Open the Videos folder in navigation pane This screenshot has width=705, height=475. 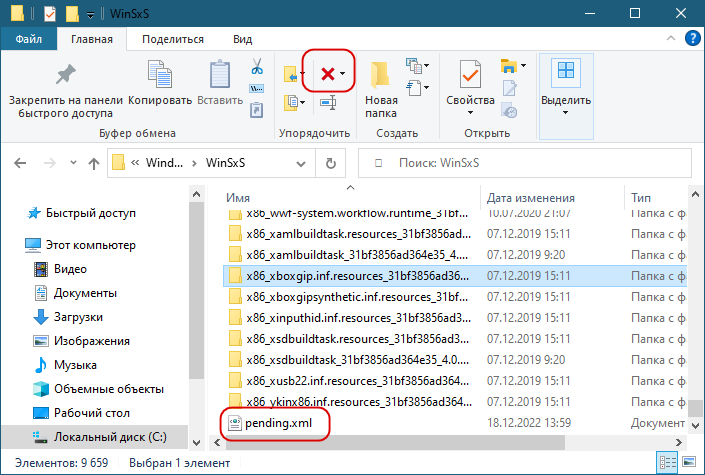pos(70,269)
